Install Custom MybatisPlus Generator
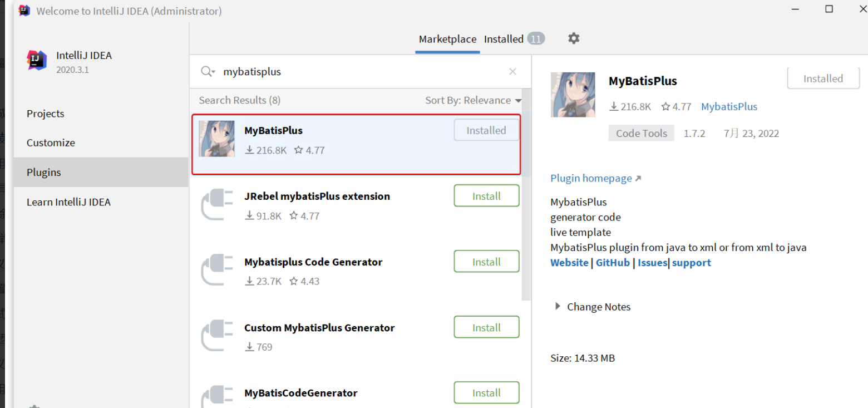Viewport: 868px width, 408px height. [486, 327]
